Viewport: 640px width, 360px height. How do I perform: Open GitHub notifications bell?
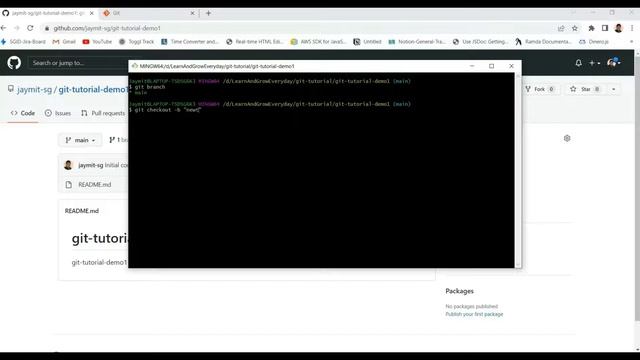578,63
